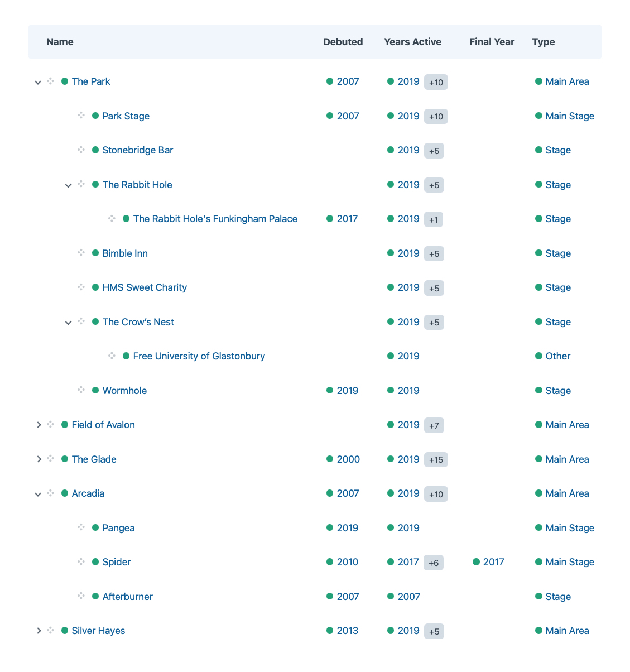Screen dimensions: 630x672
Task: Show +7 more years for Field of Avalon
Action: click(x=434, y=425)
